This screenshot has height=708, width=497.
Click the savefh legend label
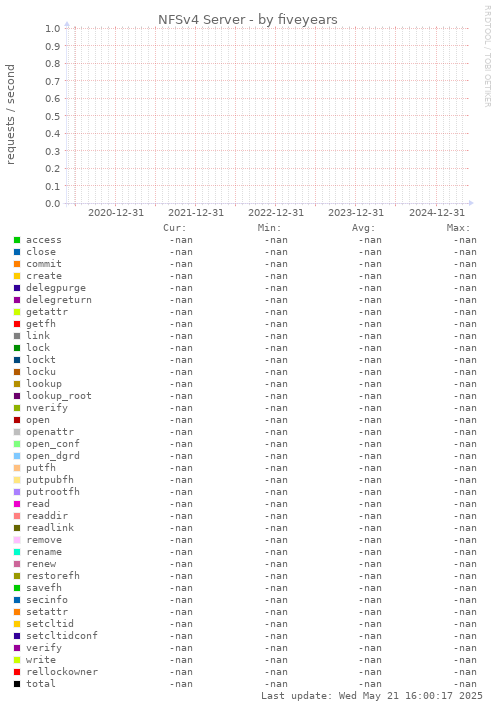coord(44,588)
